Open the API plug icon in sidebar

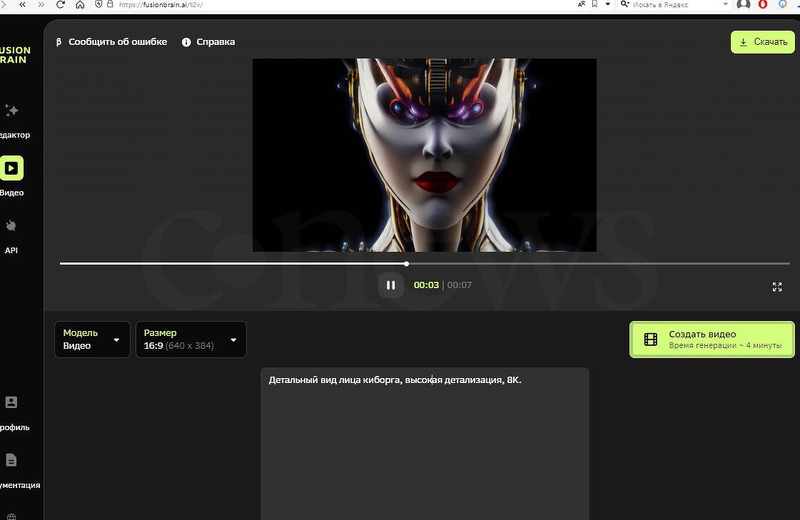[x=12, y=226]
